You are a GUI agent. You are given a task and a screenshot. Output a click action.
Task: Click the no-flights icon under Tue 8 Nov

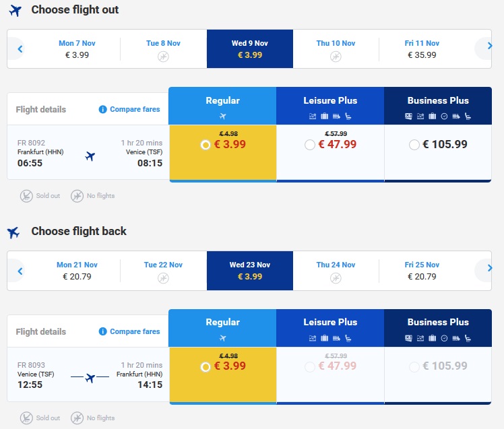163,57
